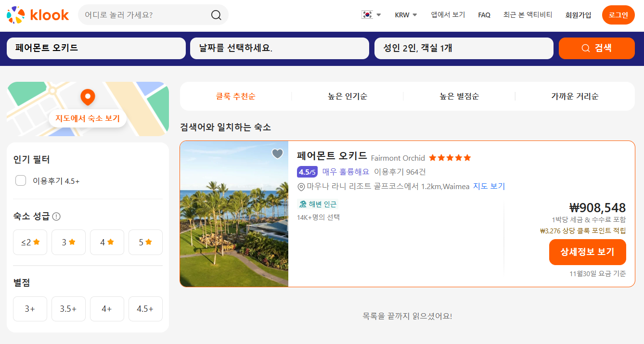644x344 pixels.
Task: Select the 4 star class filter
Action: 107,242
